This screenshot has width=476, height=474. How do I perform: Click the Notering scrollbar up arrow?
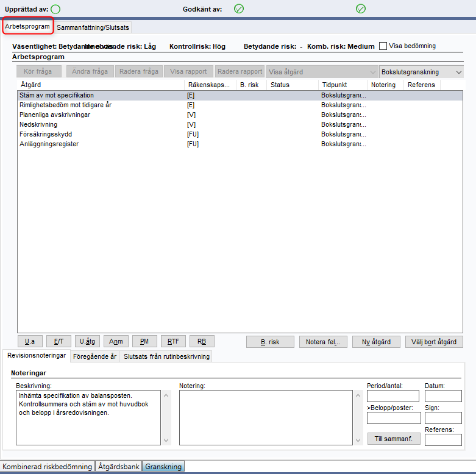tap(358, 395)
